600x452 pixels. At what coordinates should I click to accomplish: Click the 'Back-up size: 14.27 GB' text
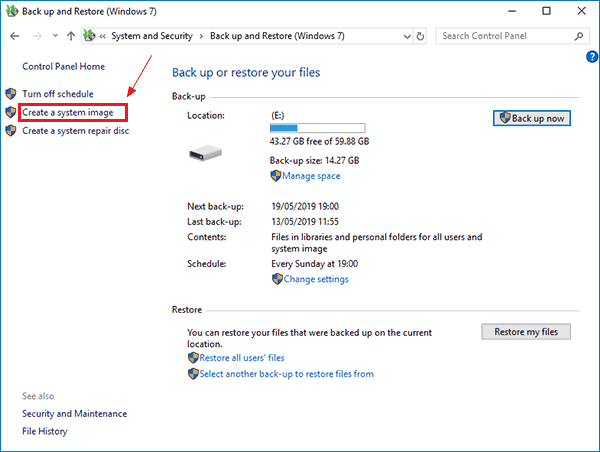[x=315, y=161]
